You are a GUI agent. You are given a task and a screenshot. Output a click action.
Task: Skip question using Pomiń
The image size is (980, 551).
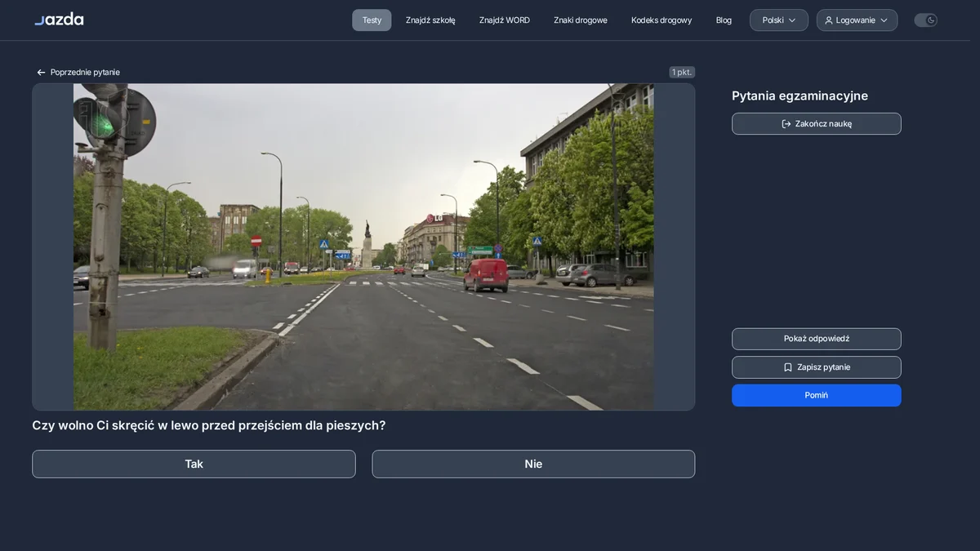817,395
